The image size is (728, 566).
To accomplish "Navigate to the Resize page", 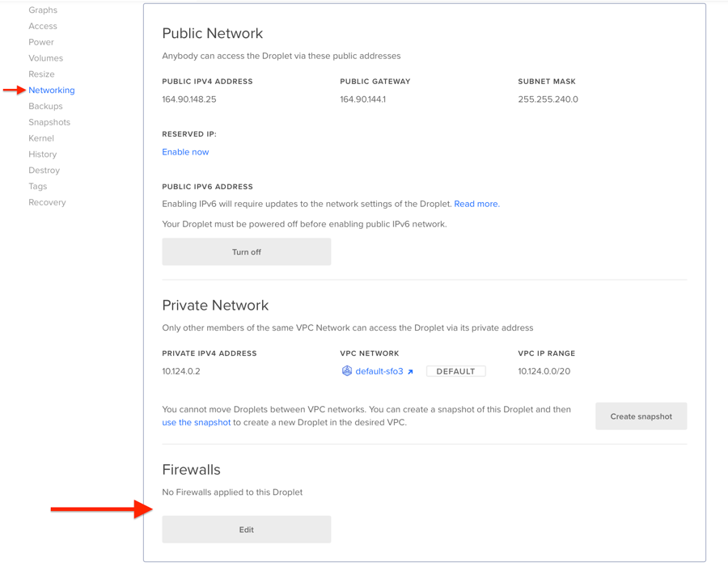I will pyautogui.click(x=41, y=74).
